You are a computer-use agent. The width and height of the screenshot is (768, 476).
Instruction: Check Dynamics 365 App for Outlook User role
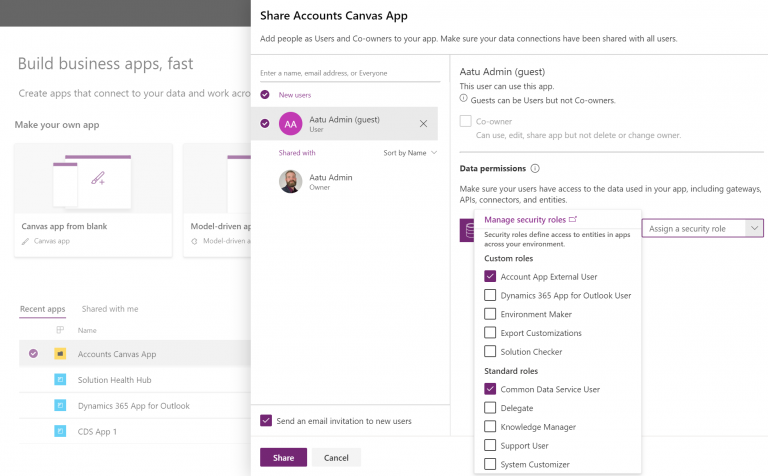[x=490, y=295]
